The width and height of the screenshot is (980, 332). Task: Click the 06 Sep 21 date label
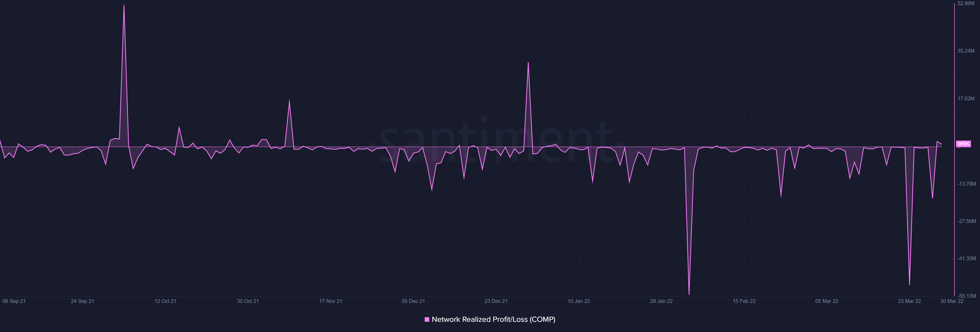[x=14, y=301]
